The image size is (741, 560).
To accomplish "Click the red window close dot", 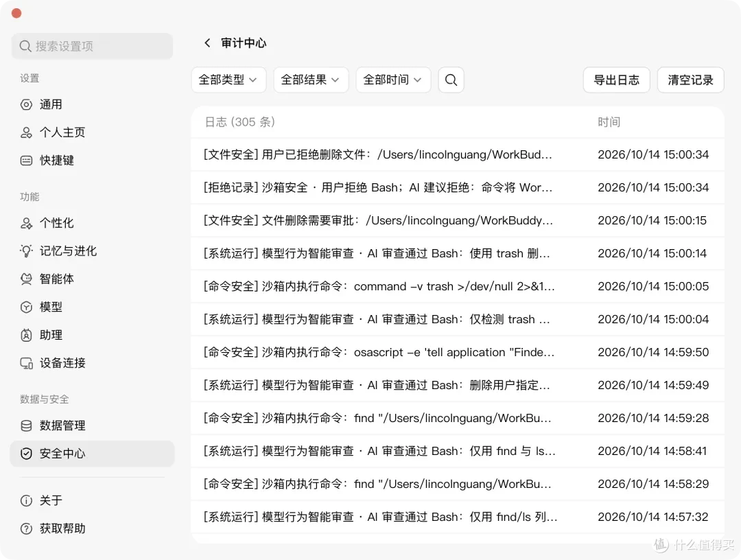I will [x=16, y=13].
